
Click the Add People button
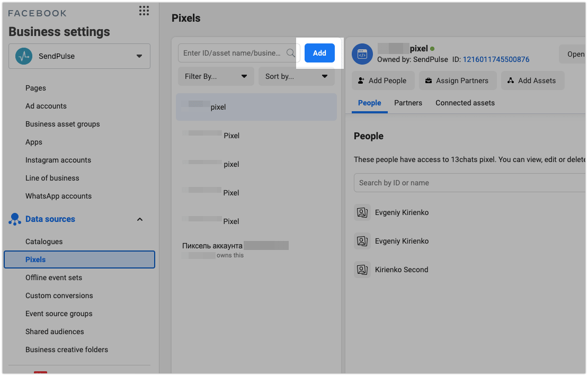point(383,80)
